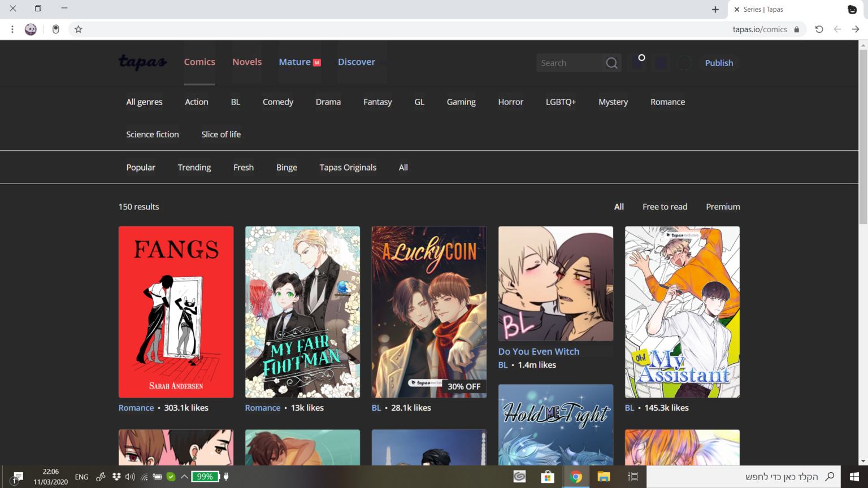Filter by Action genre
This screenshot has height=488, width=868.
(197, 102)
